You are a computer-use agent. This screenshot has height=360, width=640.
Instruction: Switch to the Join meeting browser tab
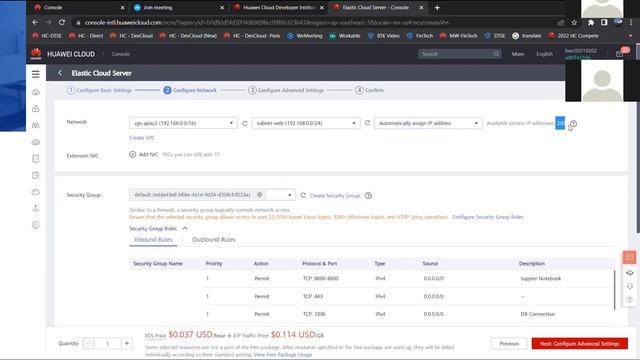pos(178,7)
